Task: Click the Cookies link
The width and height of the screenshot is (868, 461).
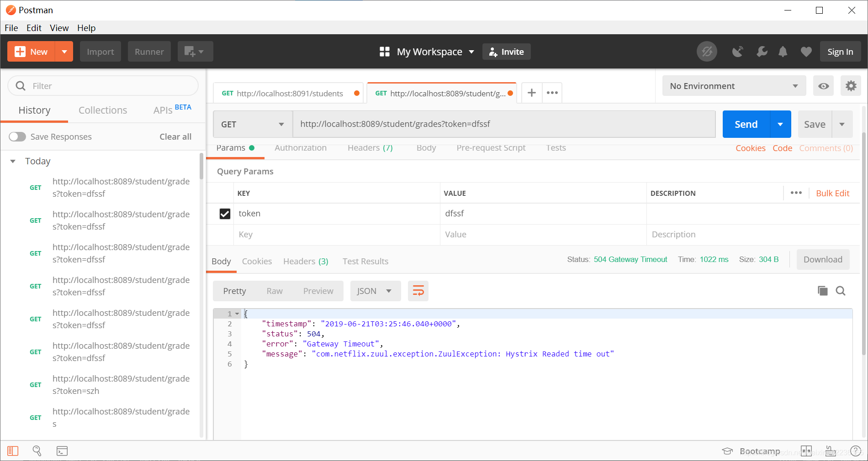Action: (750, 148)
